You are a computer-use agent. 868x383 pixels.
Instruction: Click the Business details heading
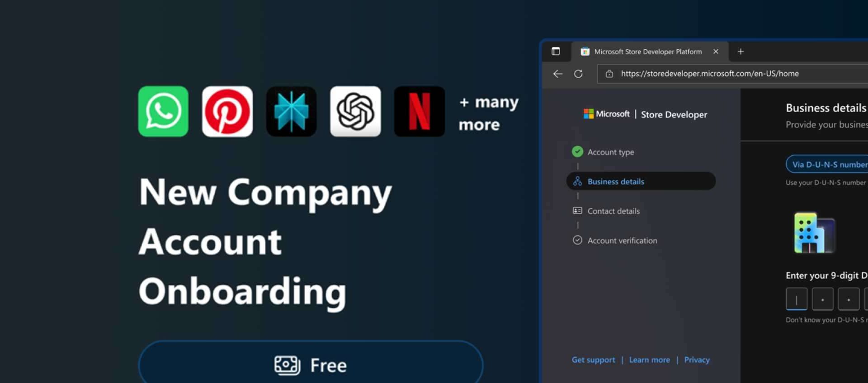[x=826, y=108]
